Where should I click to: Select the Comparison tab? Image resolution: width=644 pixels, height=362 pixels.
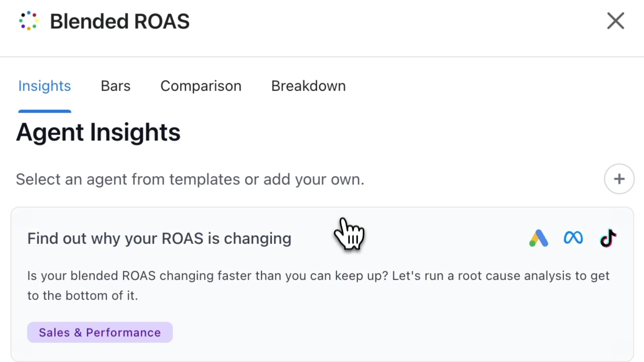(201, 86)
